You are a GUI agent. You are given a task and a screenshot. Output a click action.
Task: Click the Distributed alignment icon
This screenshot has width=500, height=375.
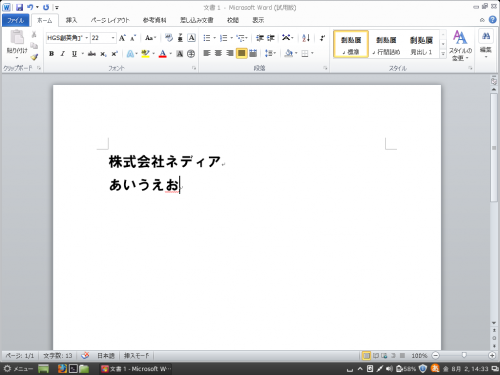[x=253, y=53]
